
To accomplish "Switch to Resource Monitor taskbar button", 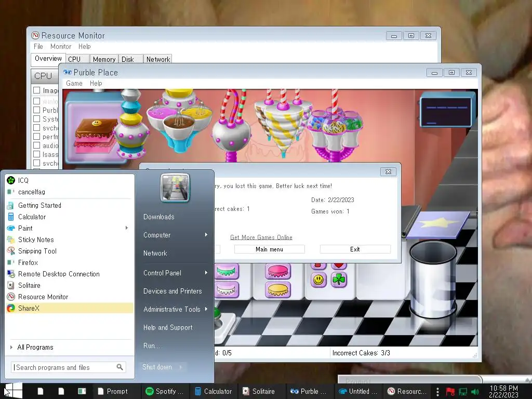I will point(407,391).
